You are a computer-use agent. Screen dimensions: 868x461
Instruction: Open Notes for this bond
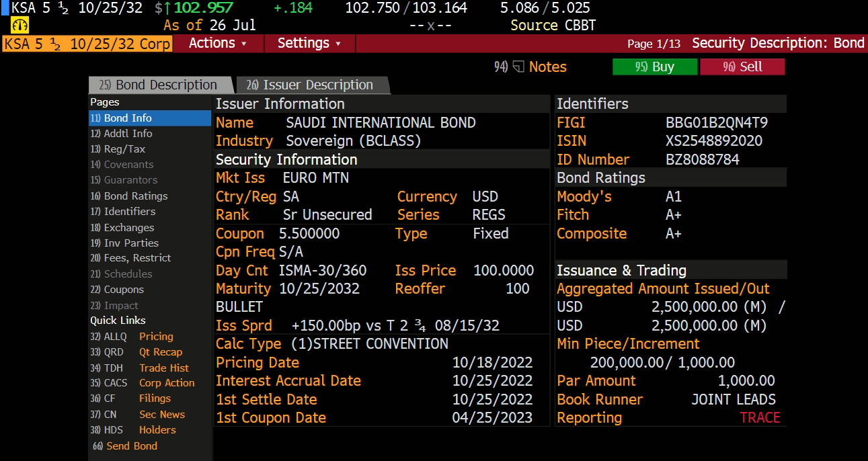tap(530, 67)
